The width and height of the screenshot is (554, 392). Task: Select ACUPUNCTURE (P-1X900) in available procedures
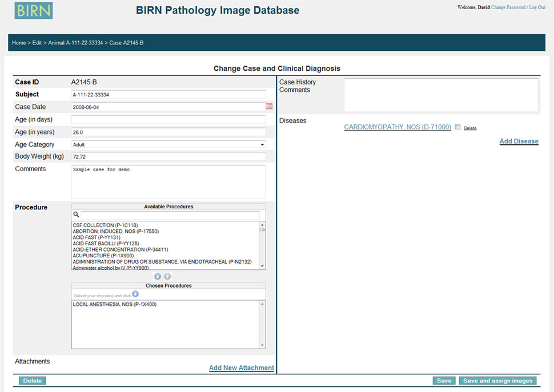point(103,256)
